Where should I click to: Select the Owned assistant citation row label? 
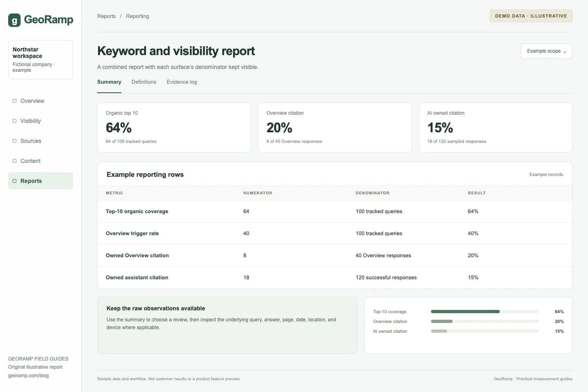137,278
